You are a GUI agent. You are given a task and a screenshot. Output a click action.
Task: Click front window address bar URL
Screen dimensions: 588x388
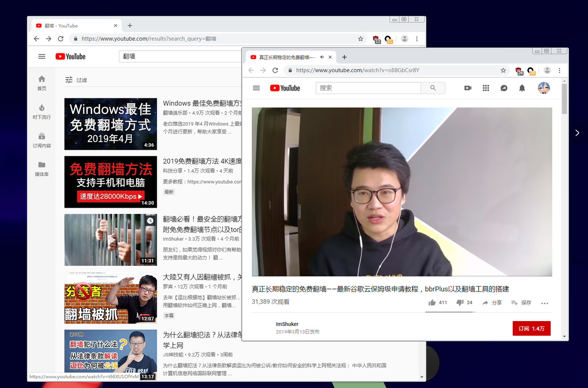[357, 70]
